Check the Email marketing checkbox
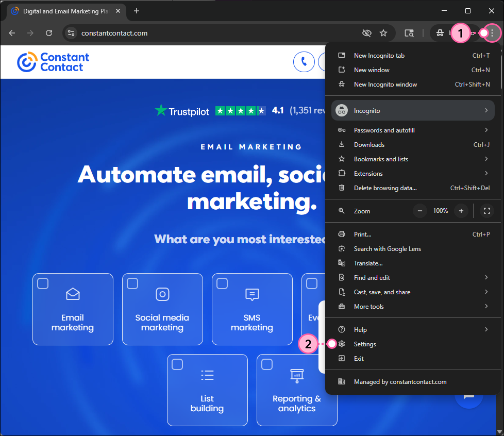This screenshot has height=436, width=504. [42, 283]
